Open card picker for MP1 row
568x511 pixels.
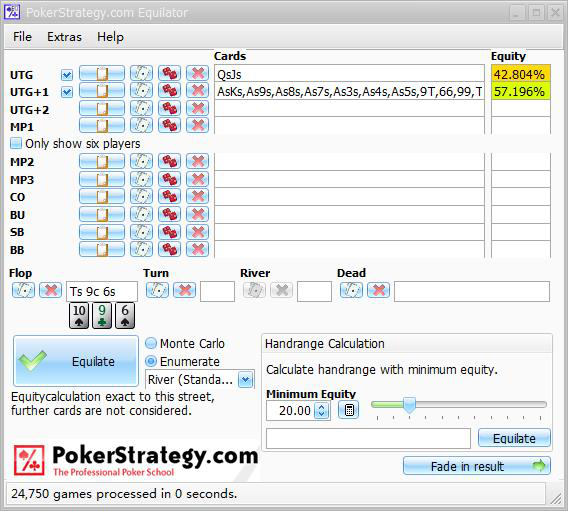(x=142, y=126)
